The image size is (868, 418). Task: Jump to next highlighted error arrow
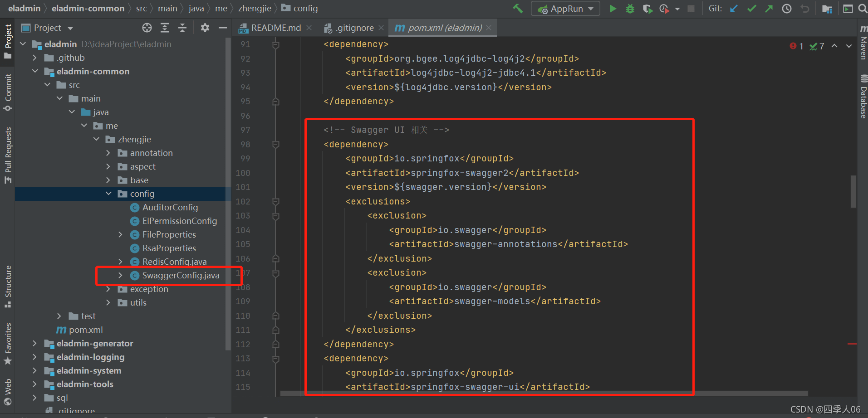pos(849,46)
